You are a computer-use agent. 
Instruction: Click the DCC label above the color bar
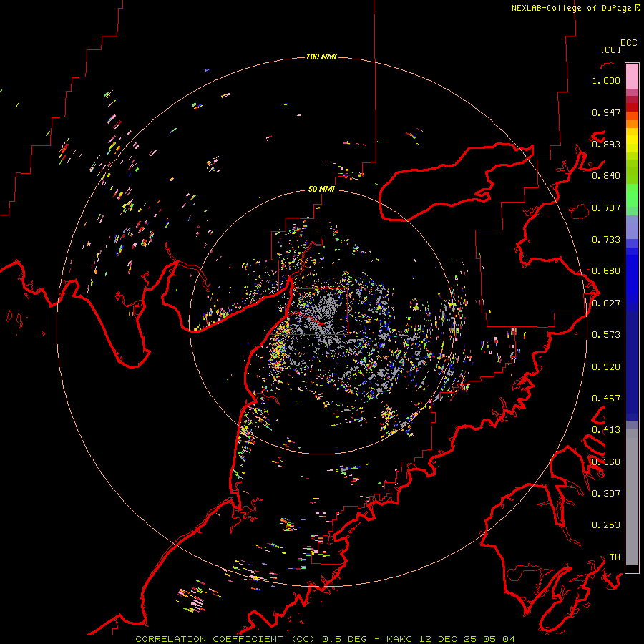pyautogui.click(x=628, y=43)
